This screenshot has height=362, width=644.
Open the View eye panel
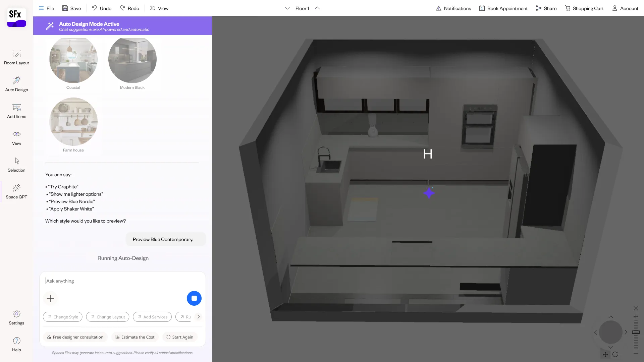click(x=16, y=138)
